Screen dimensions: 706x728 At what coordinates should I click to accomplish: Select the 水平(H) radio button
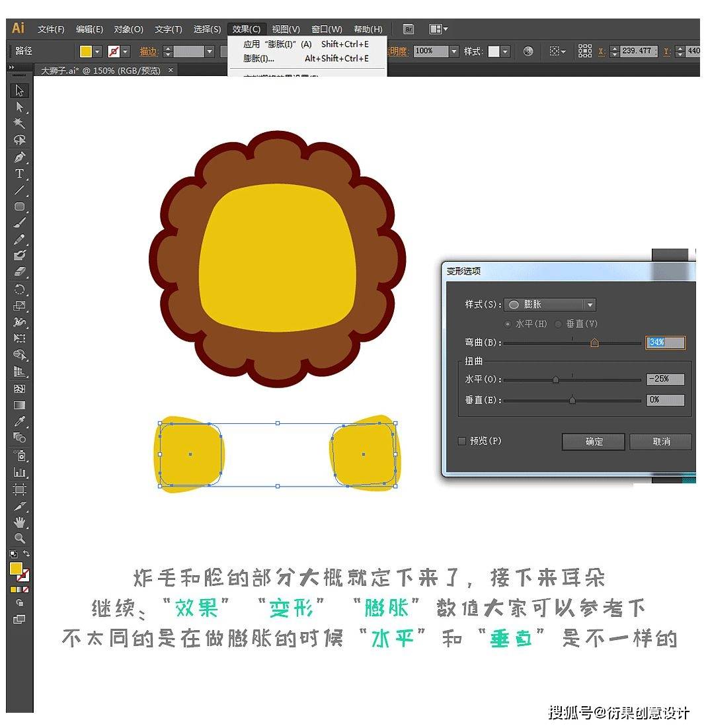508,324
